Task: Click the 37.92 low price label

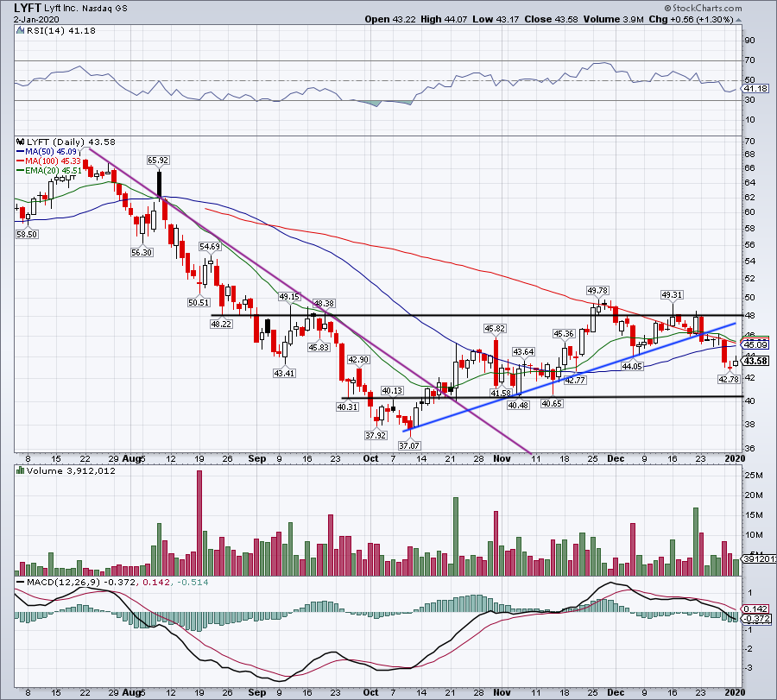Action: (x=376, y=436)
